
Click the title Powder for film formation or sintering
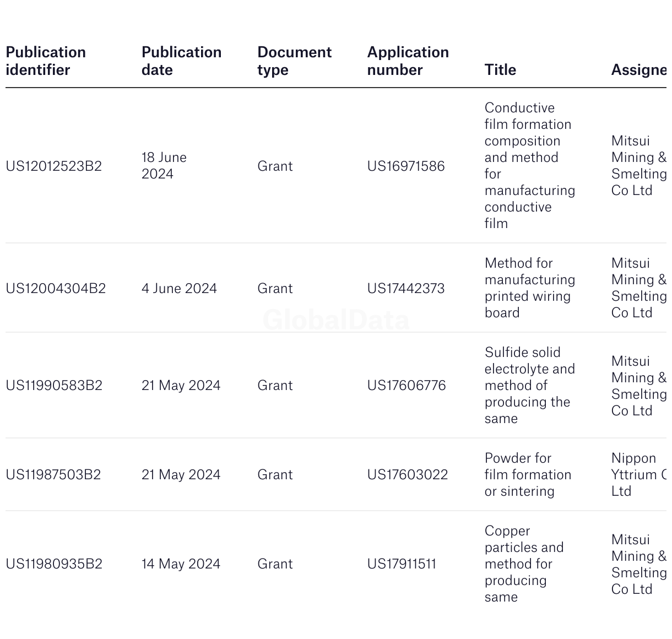point(528,475)
